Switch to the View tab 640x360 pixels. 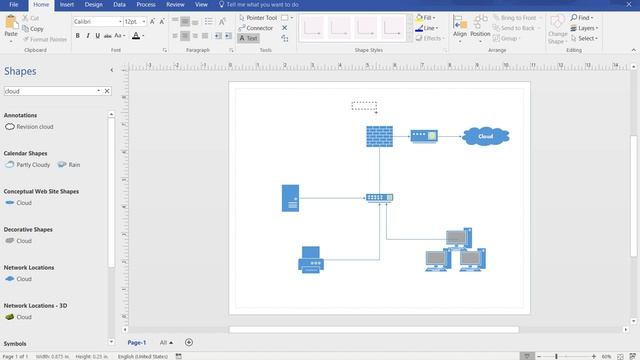201,4
